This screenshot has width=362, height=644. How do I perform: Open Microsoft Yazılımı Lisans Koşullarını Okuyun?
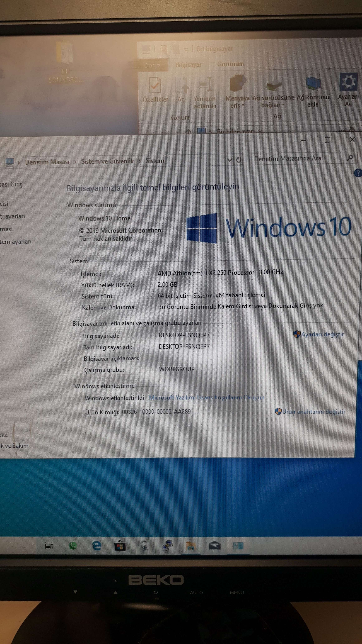(x=207, y=398)
